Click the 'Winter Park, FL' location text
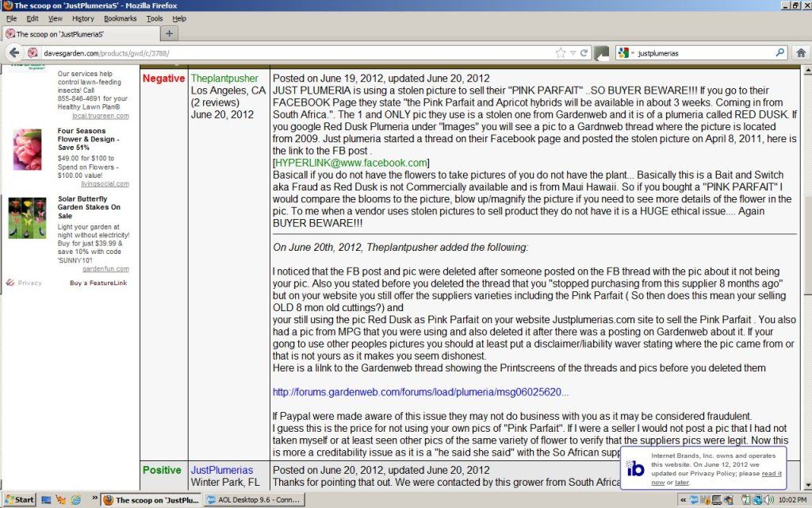Image resolution: width=812 pixels, height=508 pixels. 225,482
